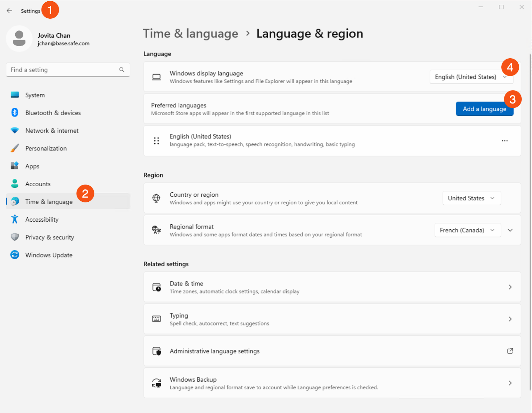Click the Time & language globe-clock icon
The width and height of the screenshot is (532, 413).
pos(15,201)
